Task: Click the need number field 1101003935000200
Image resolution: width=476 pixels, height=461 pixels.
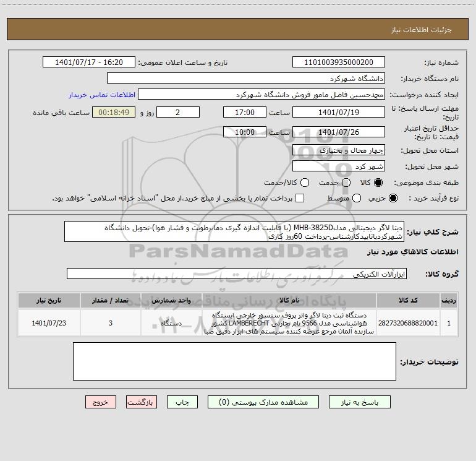Action: (x=339, y=62)
